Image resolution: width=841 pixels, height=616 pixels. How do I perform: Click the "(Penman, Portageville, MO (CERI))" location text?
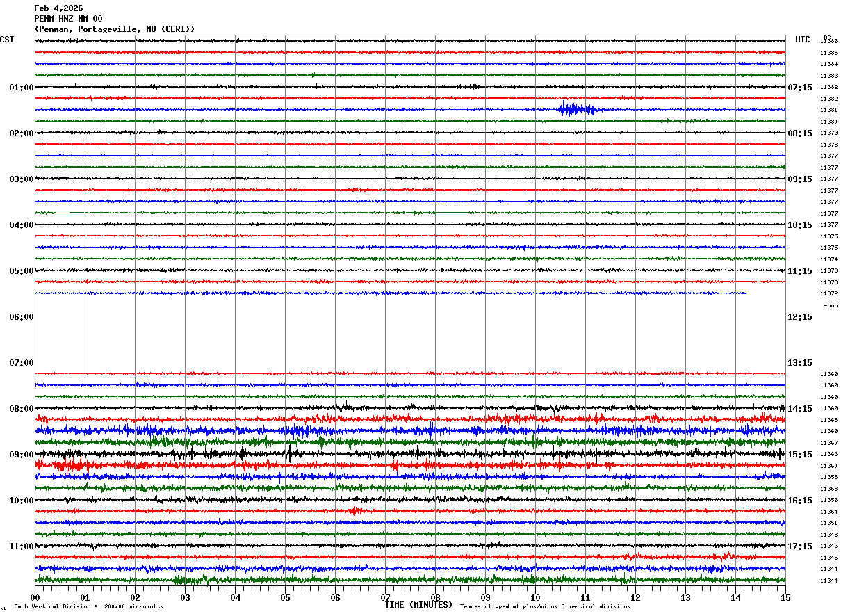tap(115, 29)
